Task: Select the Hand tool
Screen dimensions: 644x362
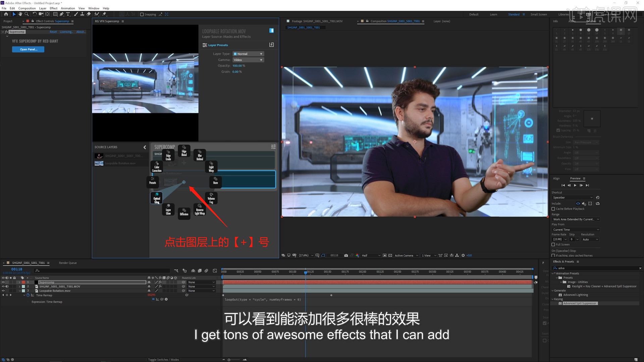Action: point(20,14)
